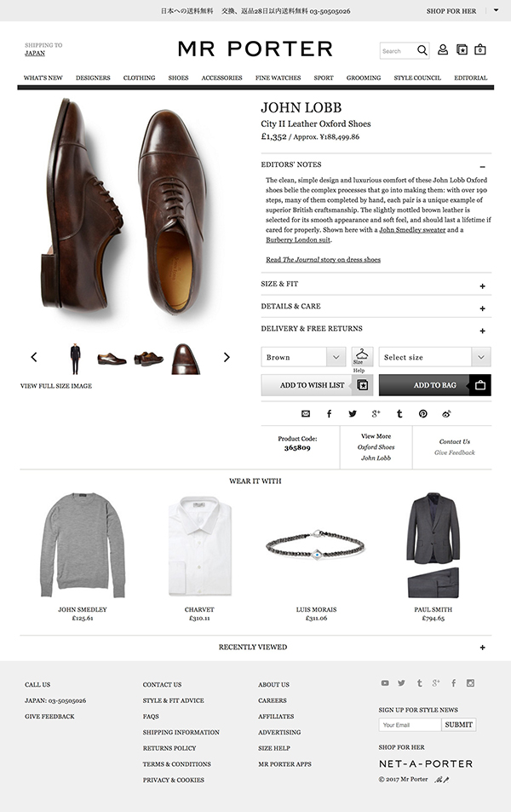511x812 pixels.
Task: Show next product image with right arrow
Action: (x=227, y=357)
